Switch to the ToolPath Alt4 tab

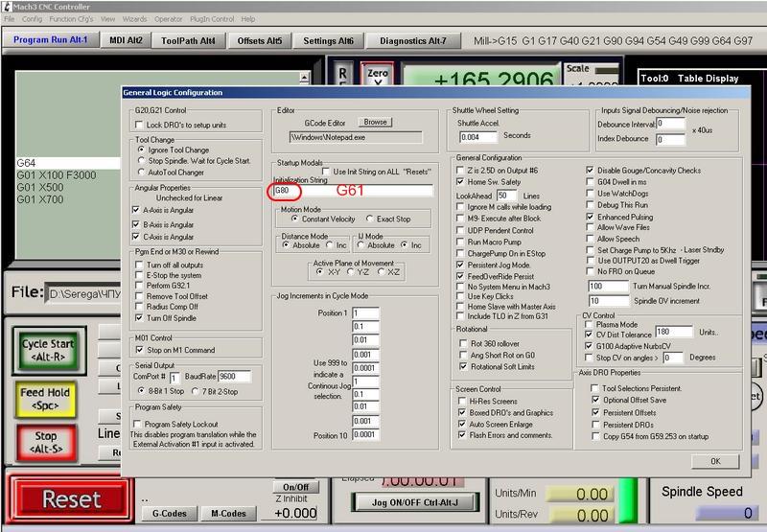click(188, 40)
